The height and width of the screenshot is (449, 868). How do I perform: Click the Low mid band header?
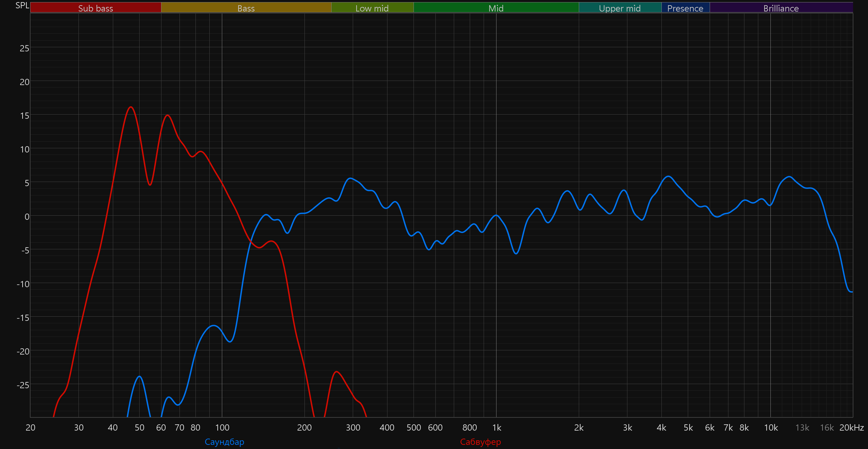click(372, 8)
